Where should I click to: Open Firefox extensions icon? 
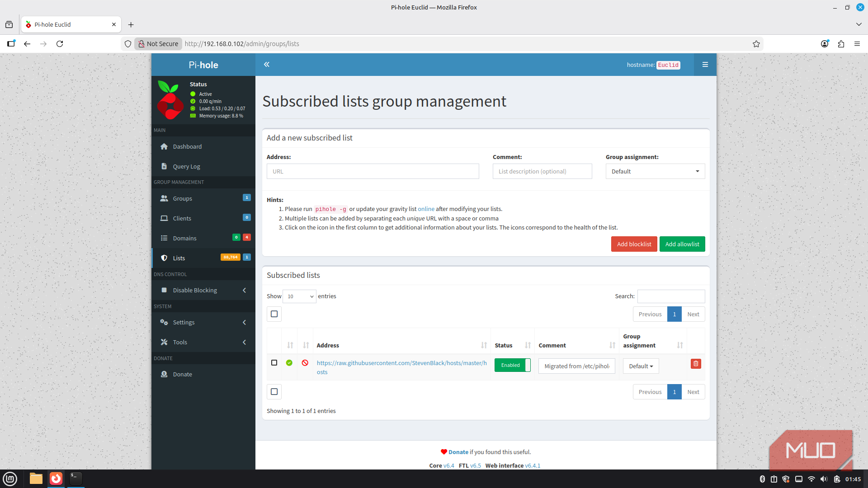tap(841, 44)
